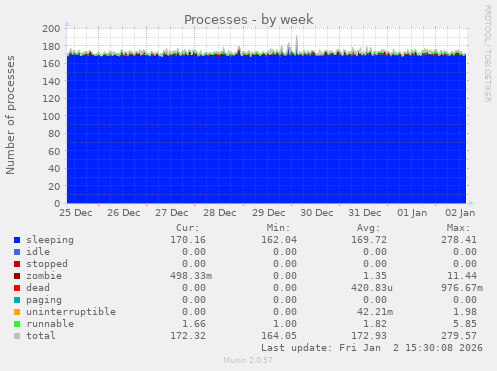The height and width of the screenshot is (371, 497).
Task: Click the '01 Jan' x-axis date label
Action: coord(412,213)
